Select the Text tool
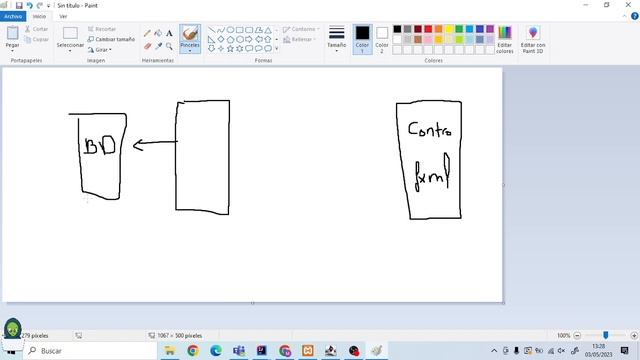 pos(169,33)
